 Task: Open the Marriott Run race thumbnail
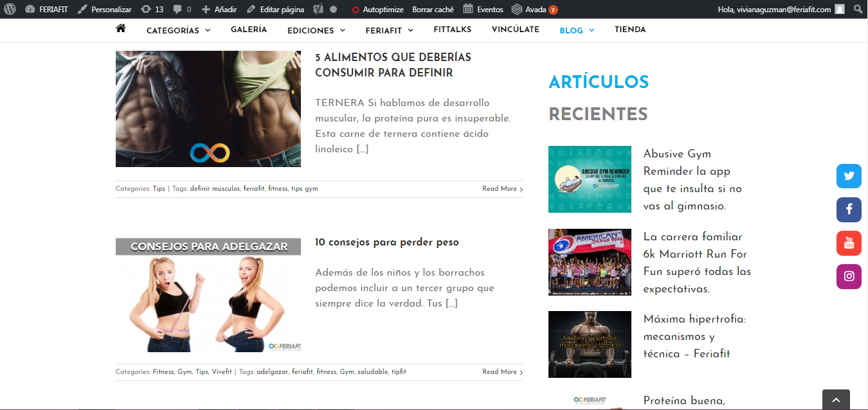pos(590,262)
